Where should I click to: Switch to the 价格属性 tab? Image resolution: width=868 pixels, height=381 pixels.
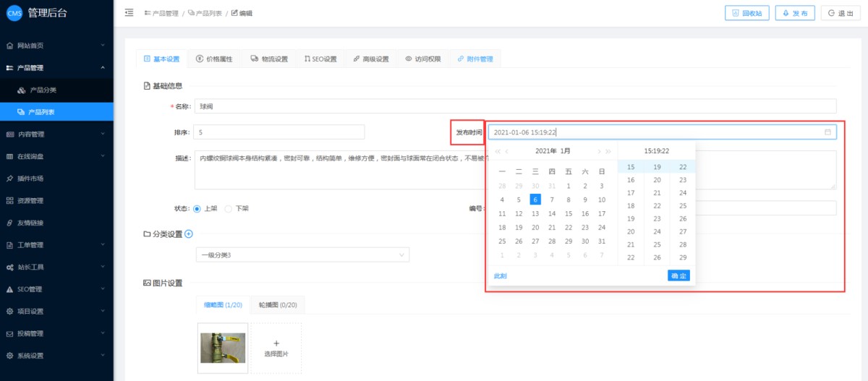coord(214,59)
